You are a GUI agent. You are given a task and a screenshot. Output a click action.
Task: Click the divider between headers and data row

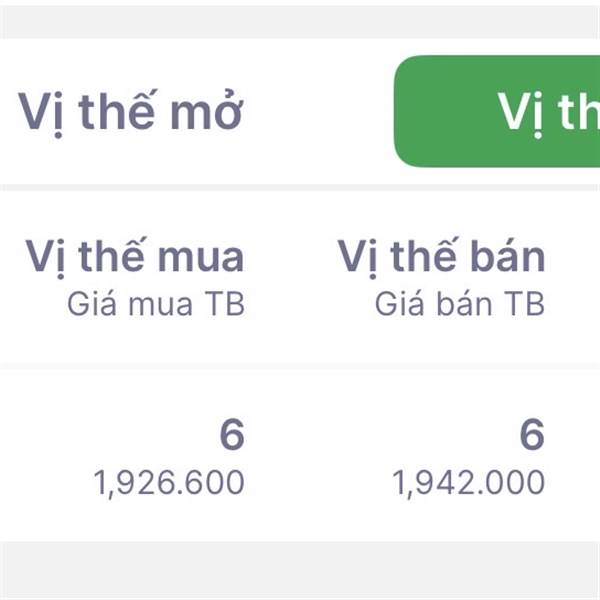300,366
